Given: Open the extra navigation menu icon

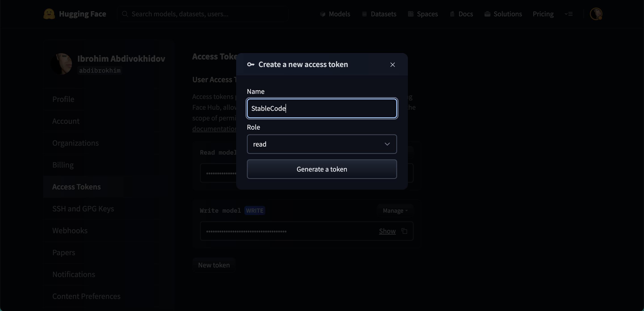Looking at the screenshot, I should [569, 14].
